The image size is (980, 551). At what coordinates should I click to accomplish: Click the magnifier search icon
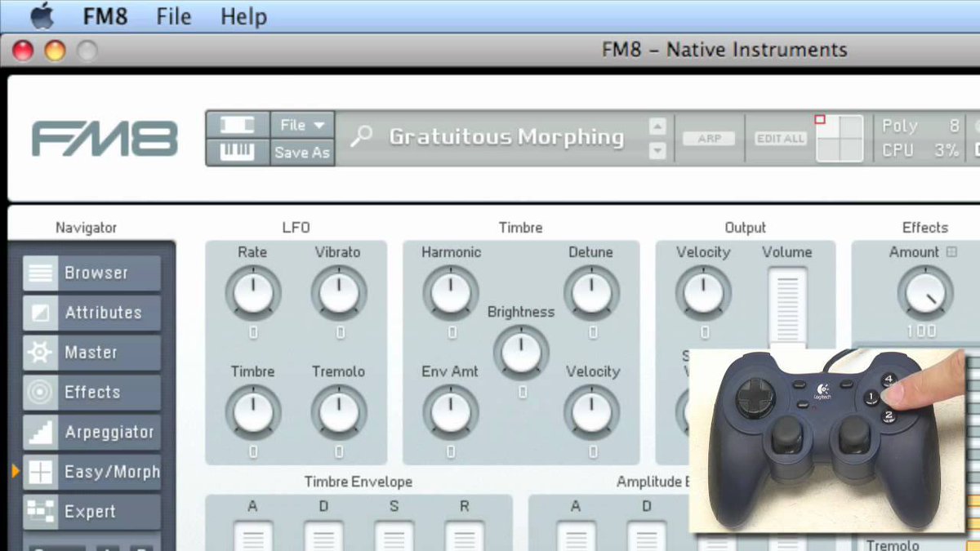(361, 137)
